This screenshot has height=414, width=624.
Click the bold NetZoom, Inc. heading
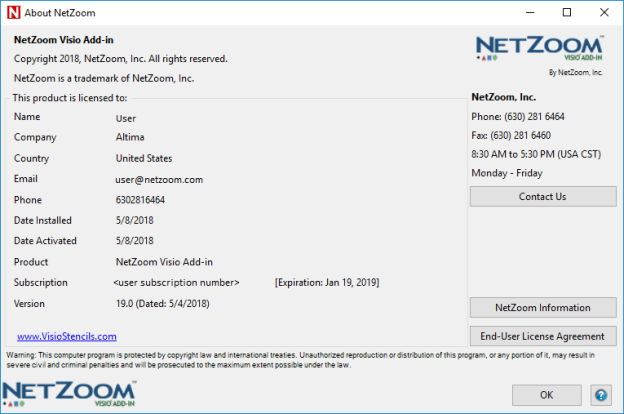click(x=503, y=97)
